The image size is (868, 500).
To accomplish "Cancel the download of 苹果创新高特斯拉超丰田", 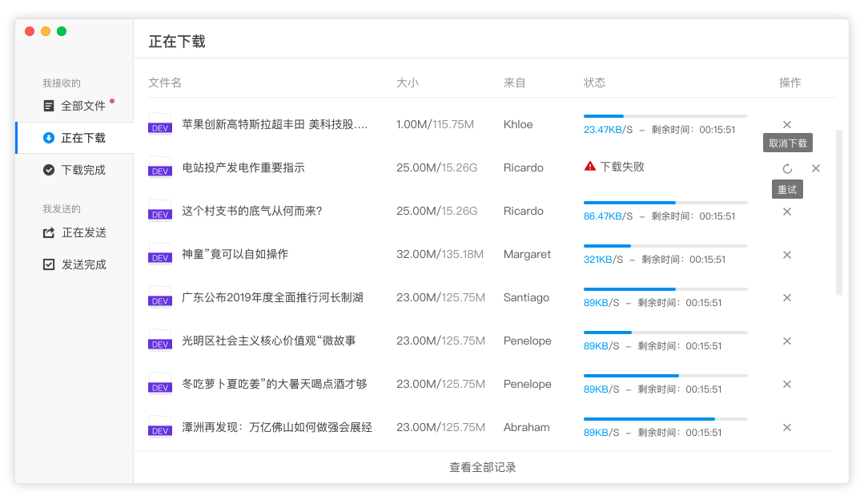I will 787,125.
